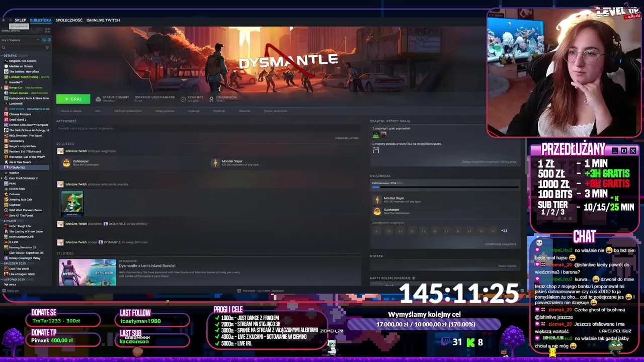The height and width of the screenshot is (362, 644).
Task: Select Dead Island 2 in library
Action: tap(18, 119)
